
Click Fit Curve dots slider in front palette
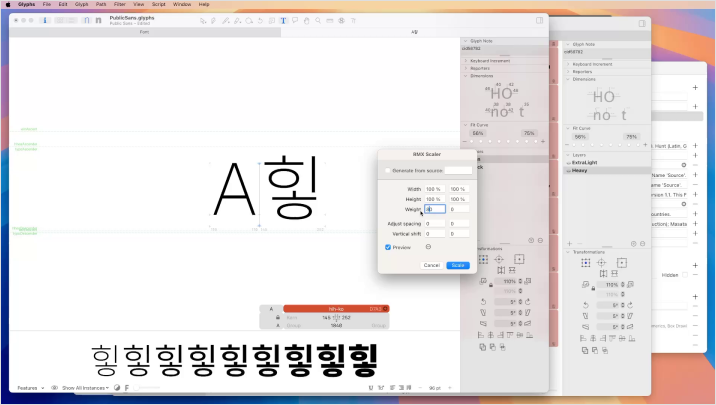click(504, 142)
